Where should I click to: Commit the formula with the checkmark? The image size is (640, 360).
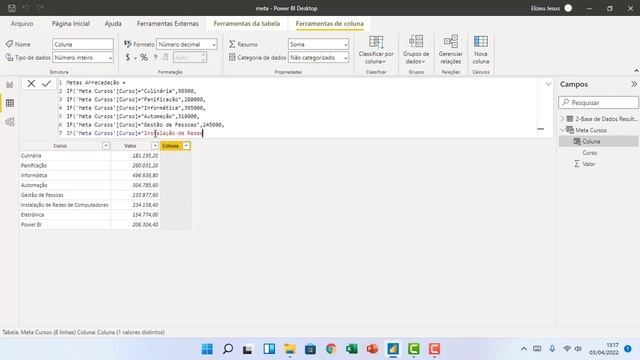click(47, 84)
